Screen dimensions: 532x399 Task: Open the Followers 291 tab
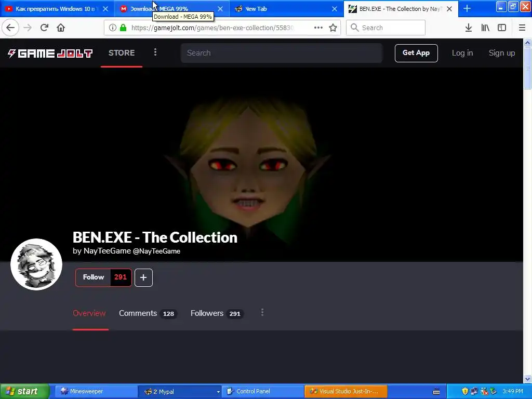217,313
